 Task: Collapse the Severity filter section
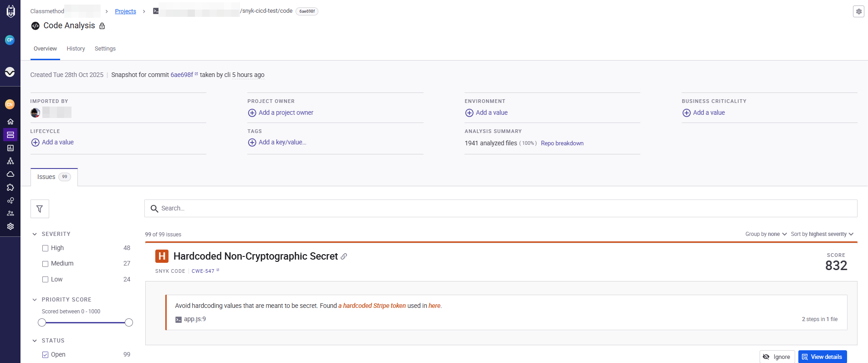[35, 234]
